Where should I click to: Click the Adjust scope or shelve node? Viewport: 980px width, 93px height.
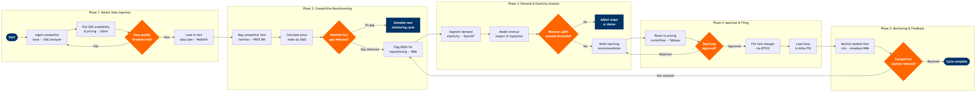click(609, 22)
